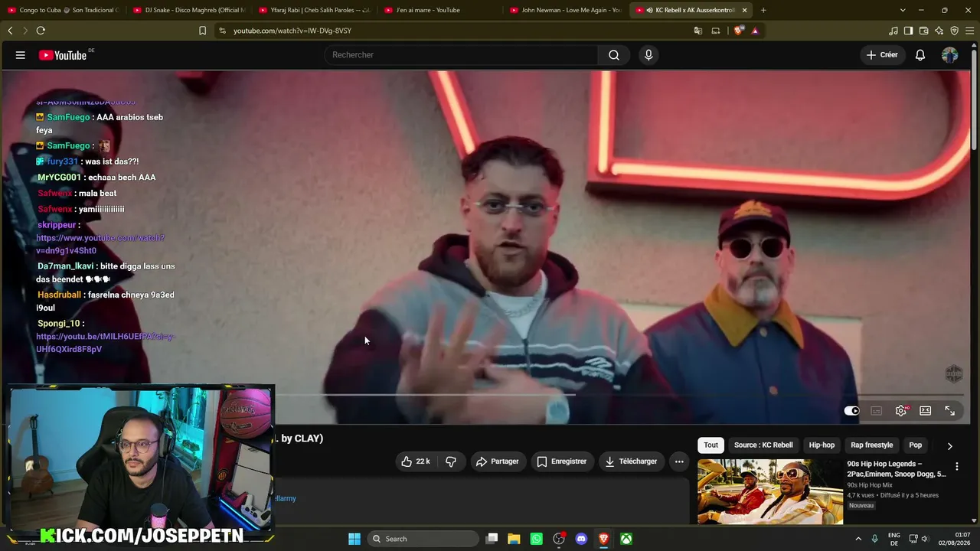This screenshot has height=551, width=980.
Task: Toggle the autoplay switch
Action: pos(851,411)
